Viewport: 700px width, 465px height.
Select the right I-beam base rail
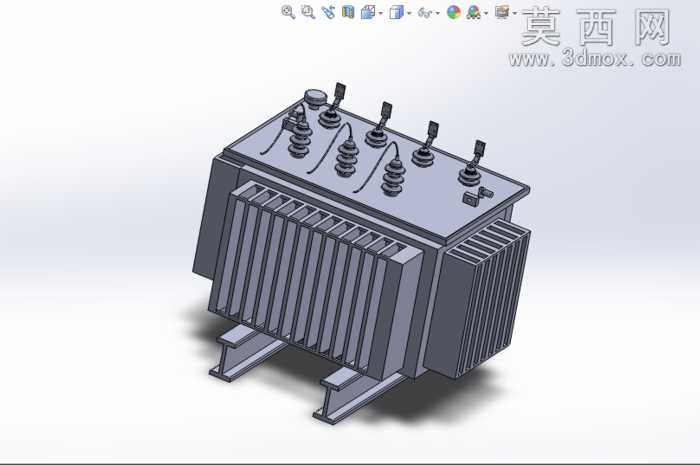pos(355,395)
